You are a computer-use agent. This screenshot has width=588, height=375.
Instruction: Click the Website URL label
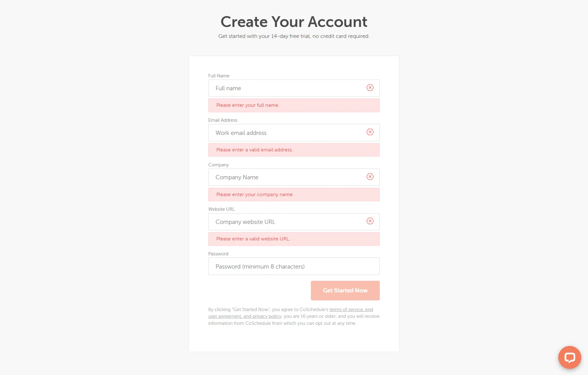coord(221,209)
